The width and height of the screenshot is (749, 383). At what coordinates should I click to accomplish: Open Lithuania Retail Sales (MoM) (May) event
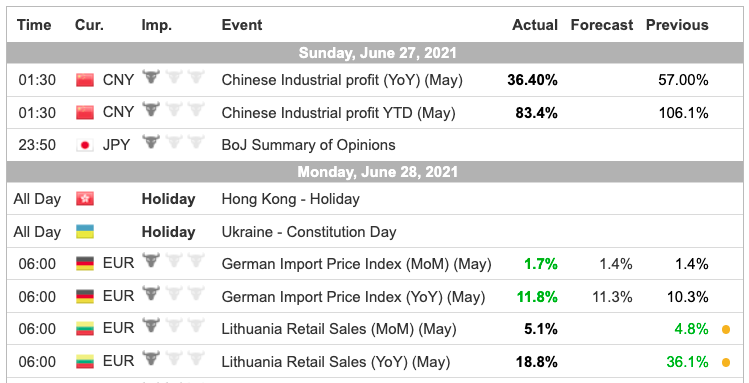pyautogui.click(x=339, y=330)
